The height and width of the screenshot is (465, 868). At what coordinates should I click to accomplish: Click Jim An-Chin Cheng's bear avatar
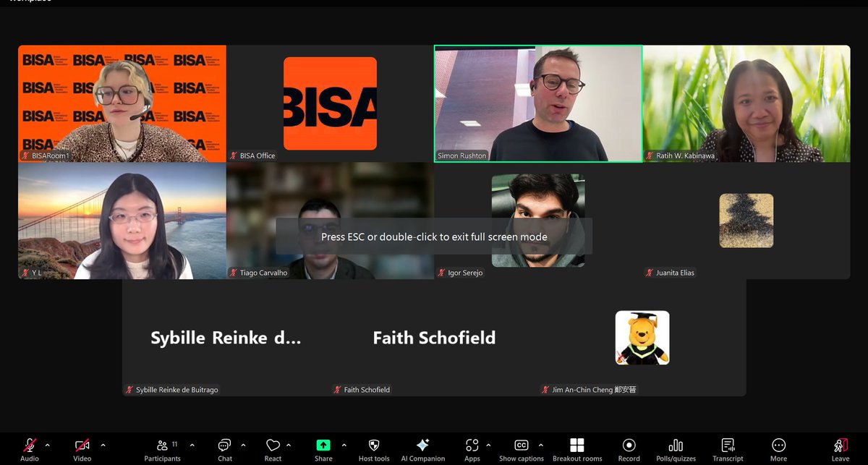point(642,338)
